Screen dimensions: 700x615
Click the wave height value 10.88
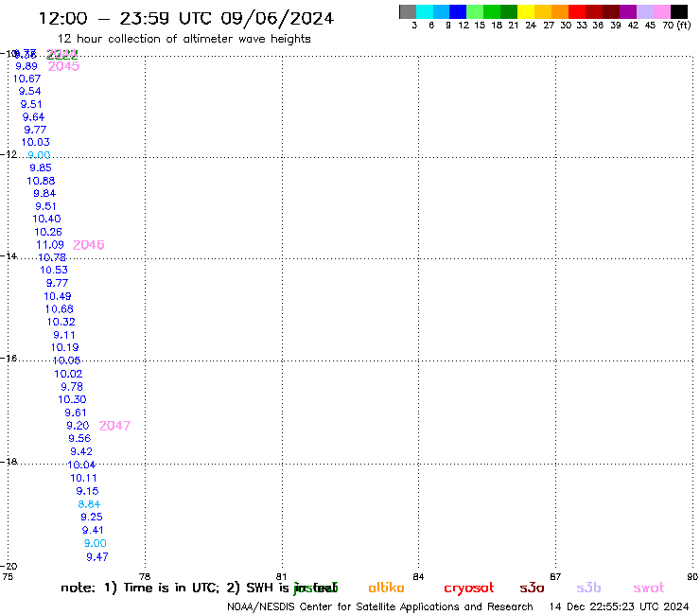pos(41,181)
